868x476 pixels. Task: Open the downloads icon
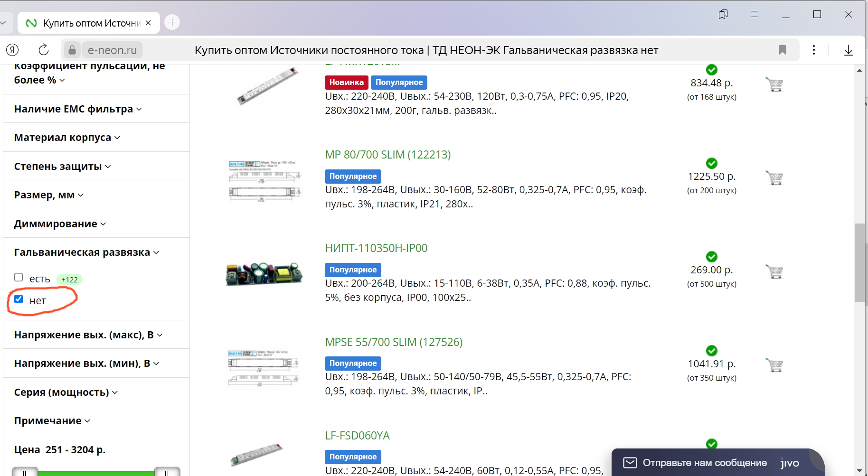pyautogui.click(x=849, y=50)
